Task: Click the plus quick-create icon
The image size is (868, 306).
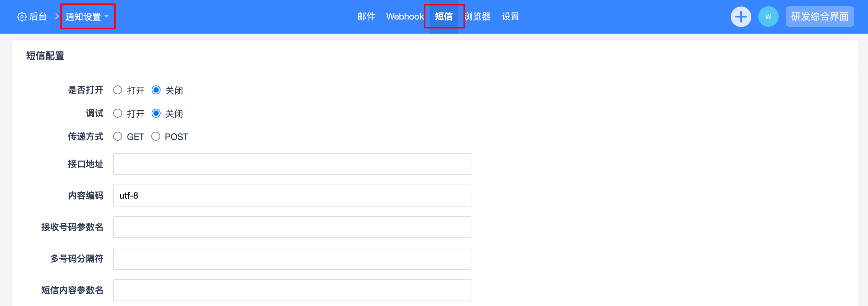Action: tap(741, 16)
